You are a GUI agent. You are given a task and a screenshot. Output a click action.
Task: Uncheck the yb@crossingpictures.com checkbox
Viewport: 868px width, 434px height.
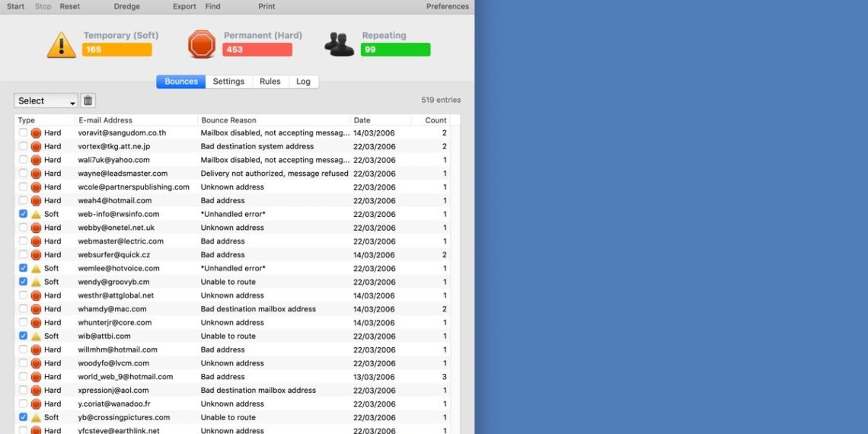(x=23, y=417)
